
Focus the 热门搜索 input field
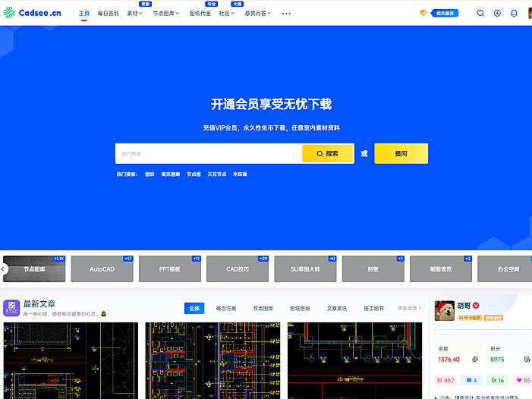(209, 153)
